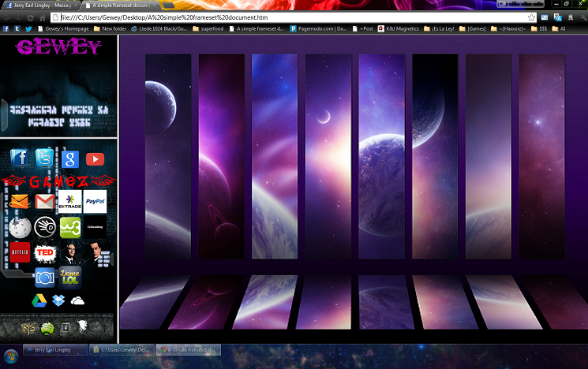The image size is (588, 369).
Task: Open the Dictionary.com hand icon
Action: tap(45, 227)
